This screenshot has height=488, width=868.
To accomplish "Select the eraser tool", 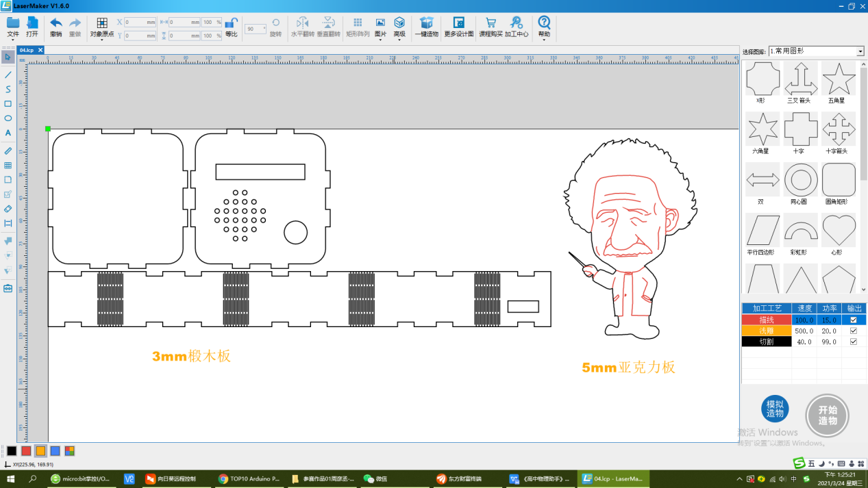I will [8, 209].
